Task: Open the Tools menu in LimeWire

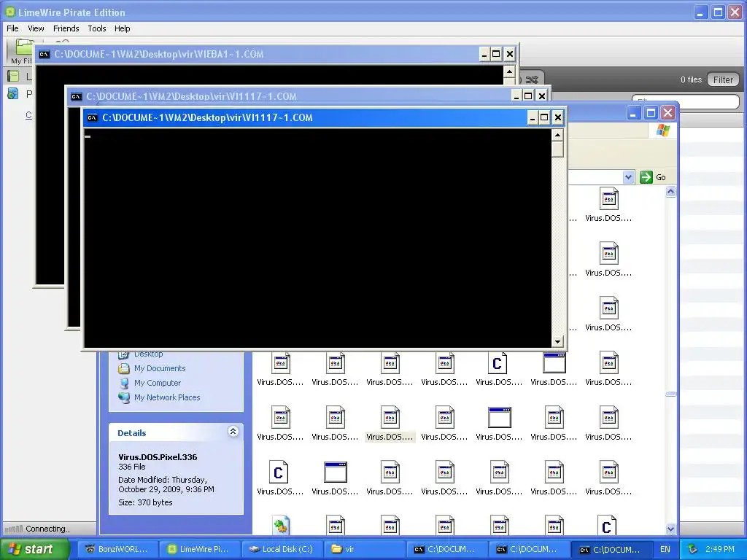Action: [97, 28]
